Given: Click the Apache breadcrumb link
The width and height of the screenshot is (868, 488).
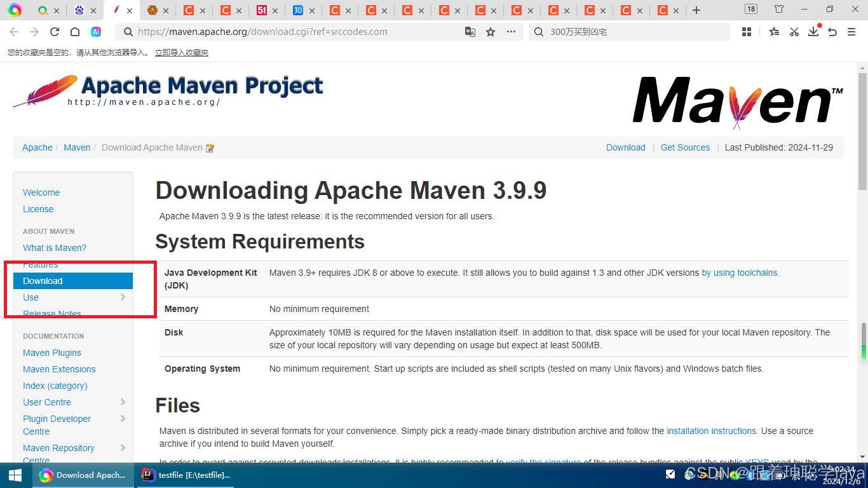Looking at the screenshot, I should [x=37, y=147].
